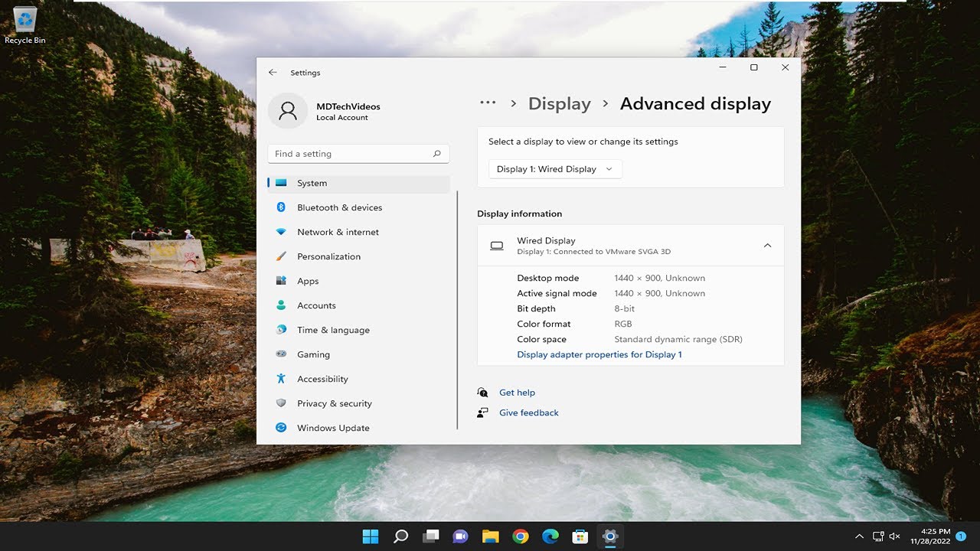The width and height of the screenshot is (980, 551).
Task: Click the Settings back arrow
Action: tap(273, 73)
